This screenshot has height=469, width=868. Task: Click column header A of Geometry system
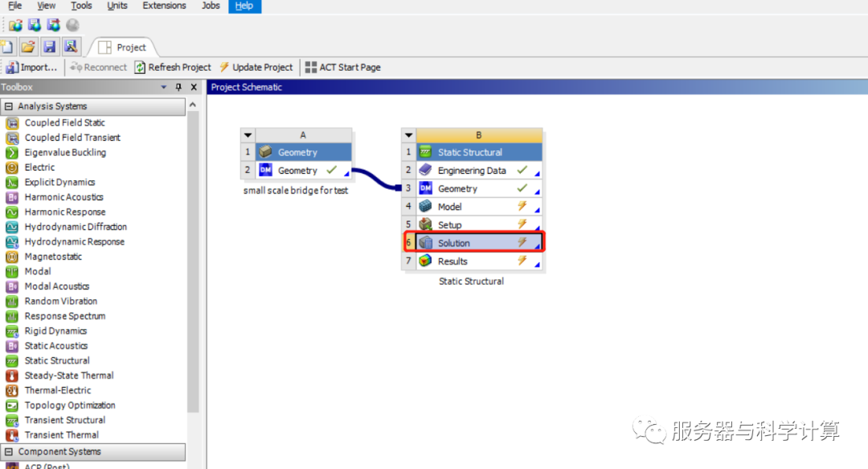tap(303, 135)
